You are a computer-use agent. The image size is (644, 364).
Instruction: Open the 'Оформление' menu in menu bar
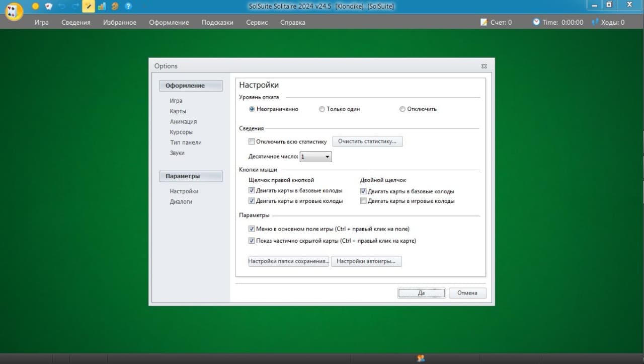click(x=169, y=22)
